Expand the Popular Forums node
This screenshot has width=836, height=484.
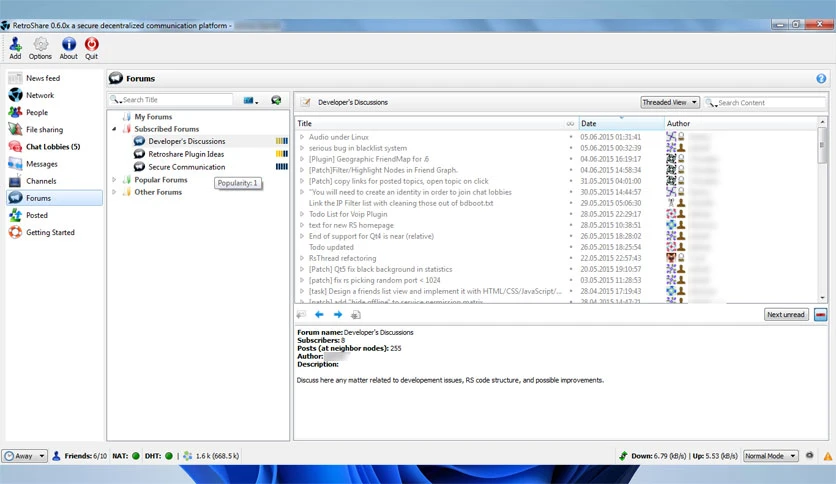114,180
